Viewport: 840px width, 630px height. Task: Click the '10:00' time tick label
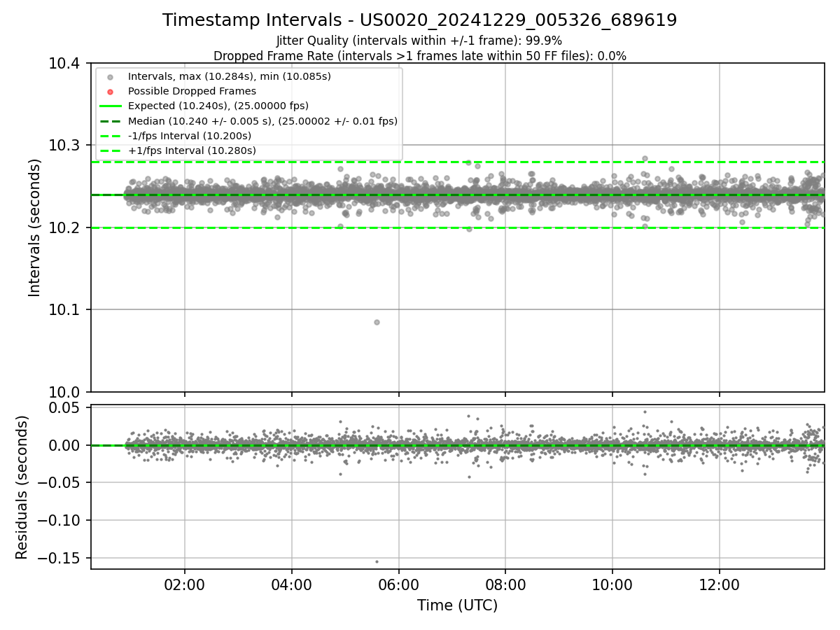pos(612,584)
